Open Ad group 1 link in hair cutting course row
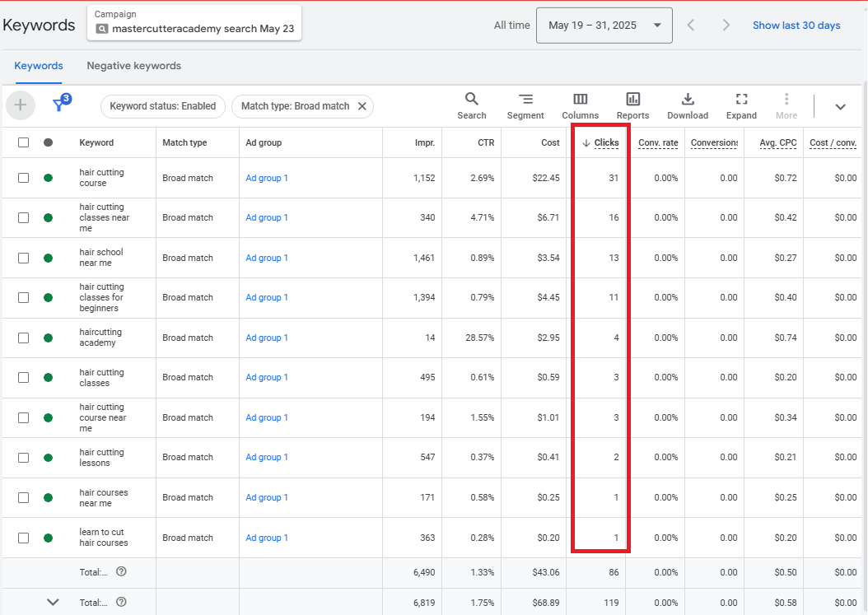This screenshot has width=868, height=615. (266, 178)
